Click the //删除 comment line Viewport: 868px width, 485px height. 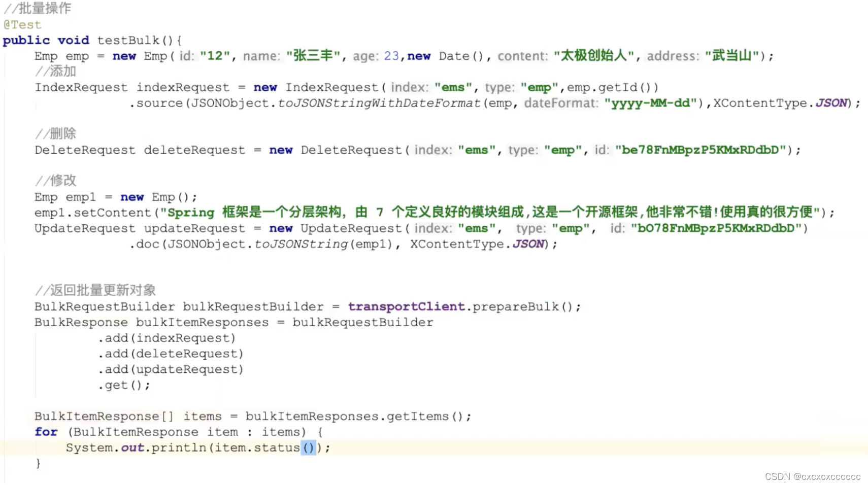55,134
